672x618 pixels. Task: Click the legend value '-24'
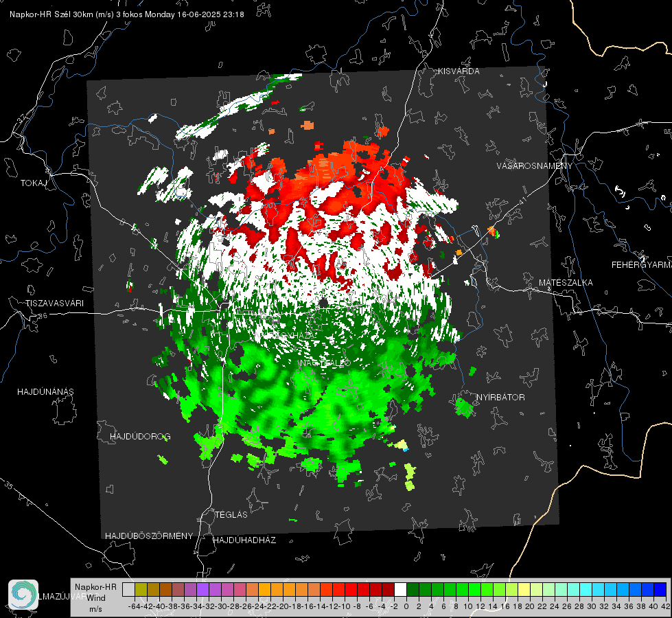(258, 606)
